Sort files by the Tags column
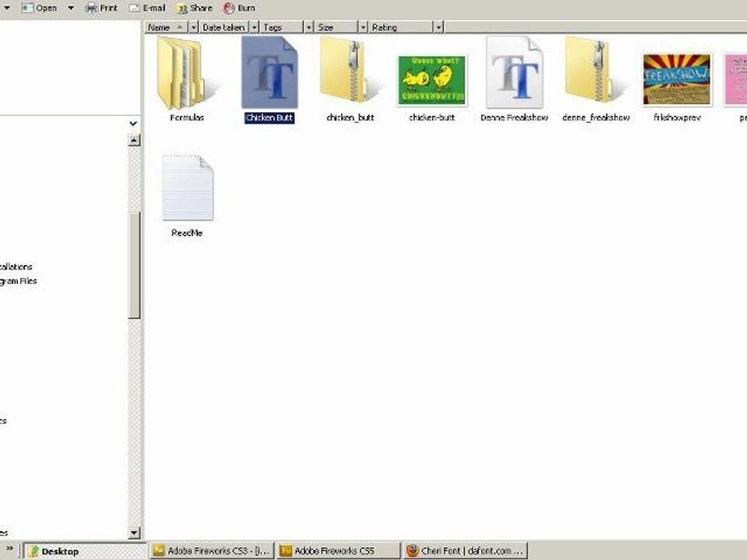747x560 pixels. [282, 27]
